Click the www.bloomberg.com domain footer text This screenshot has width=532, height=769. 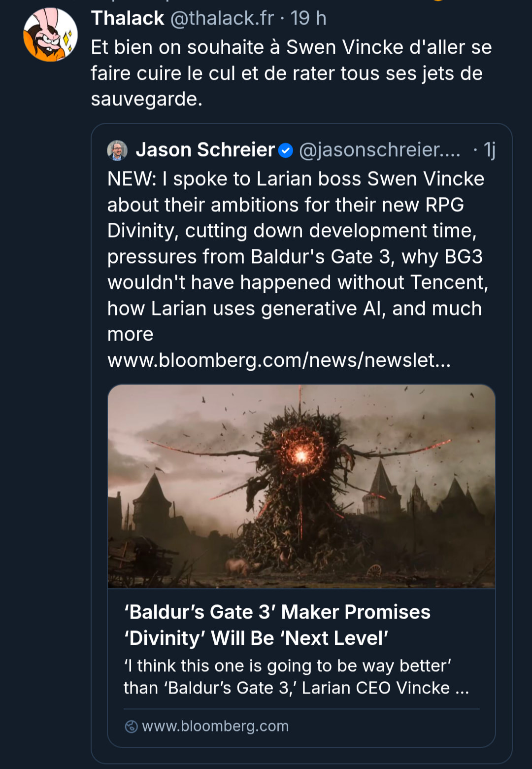[x=215, y=726]
